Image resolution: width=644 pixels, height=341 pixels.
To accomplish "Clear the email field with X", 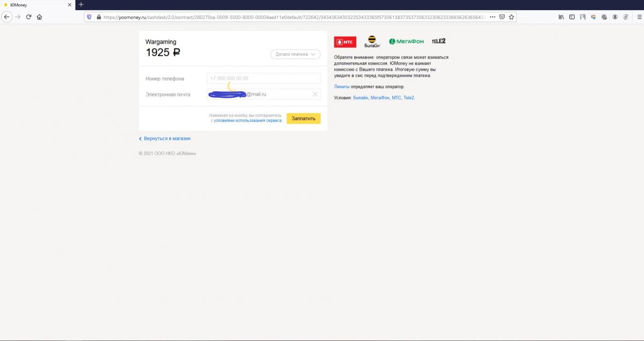I will coord(315,95).
